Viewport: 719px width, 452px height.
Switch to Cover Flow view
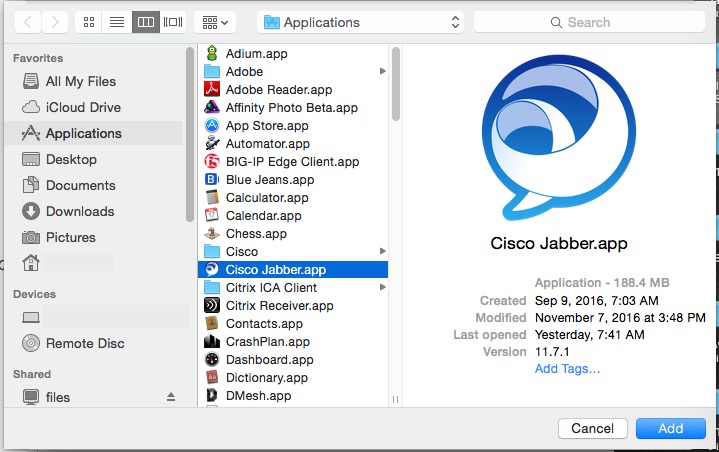[173, 22]
